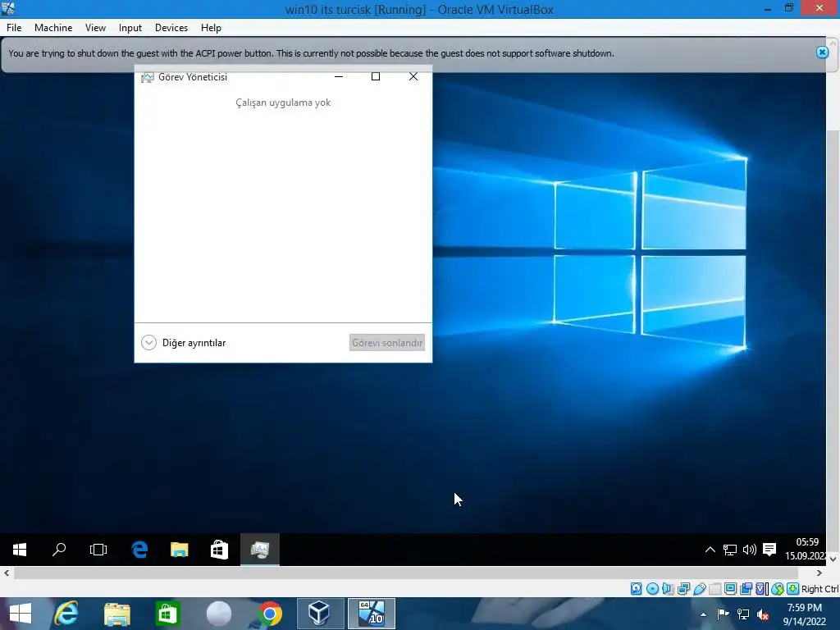The image size is (840, 630).
Task: Launch Edge from guest taskbar
Action: coord(139,550)
